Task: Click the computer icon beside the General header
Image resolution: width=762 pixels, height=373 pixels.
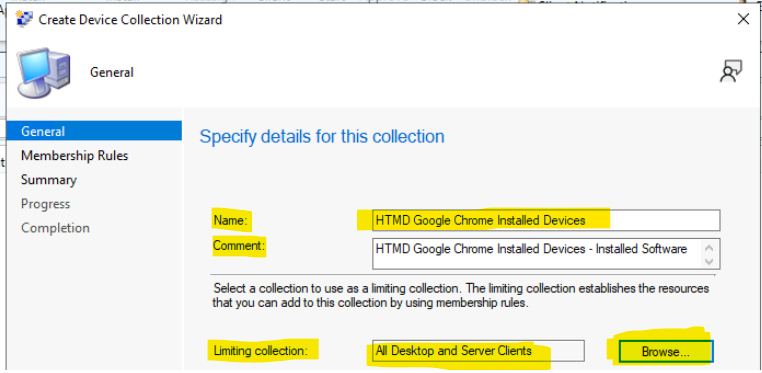Action: 44,72
